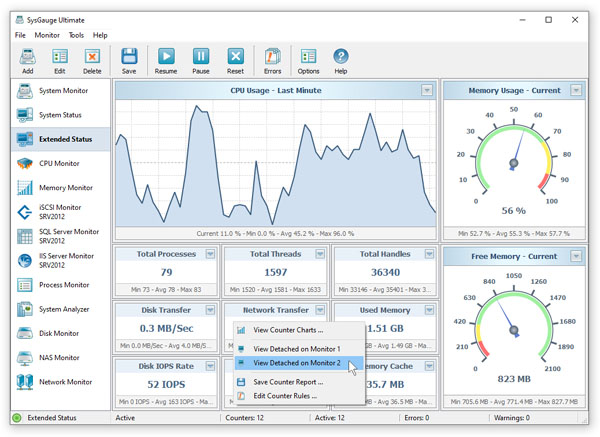The height and width of the screenshot is (437, 600).
Task: Open Network Monitor in the sidebar
Action: (x=60, y=382)
